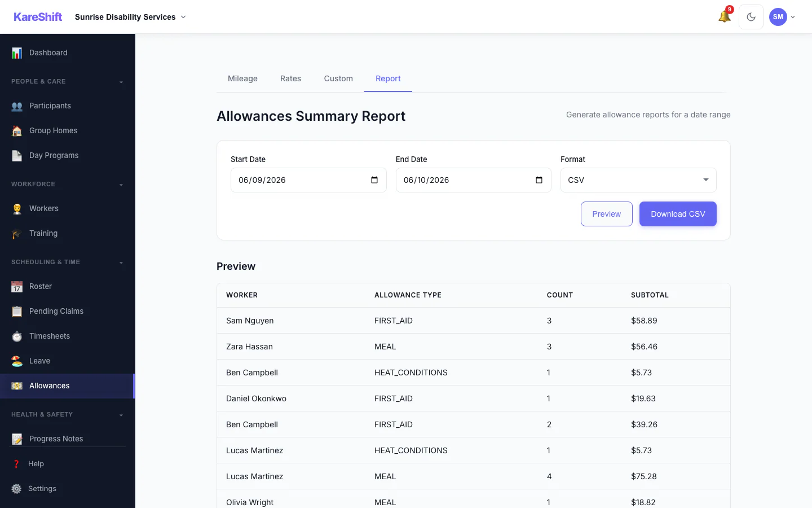Click the $75.28 subtotal value
Screen dimensions: 812x508
pyautogui.click(x=644, y=476)
